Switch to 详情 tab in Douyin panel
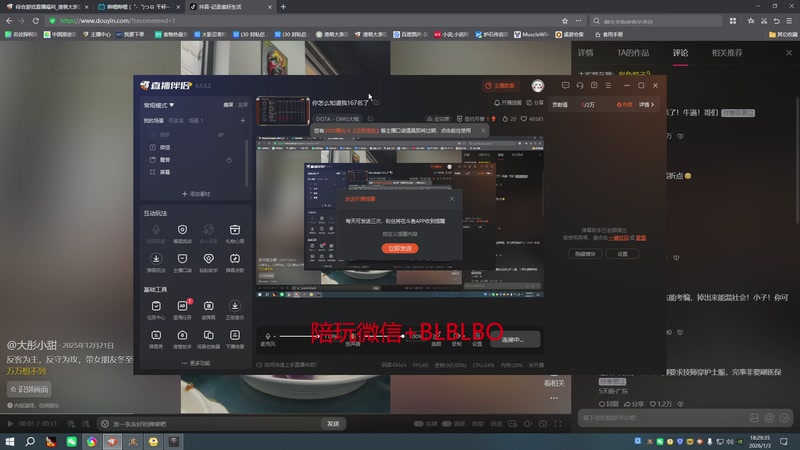 [586, 53]
